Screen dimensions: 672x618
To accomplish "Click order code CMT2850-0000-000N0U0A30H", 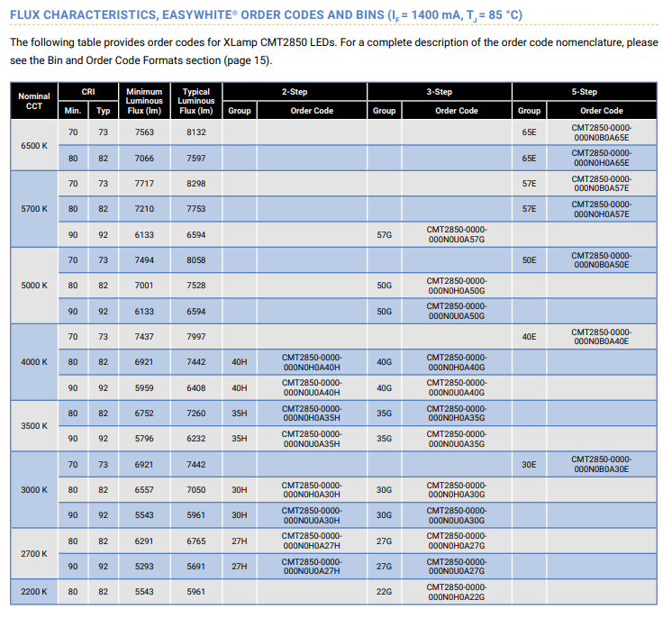I will point(312,515).
